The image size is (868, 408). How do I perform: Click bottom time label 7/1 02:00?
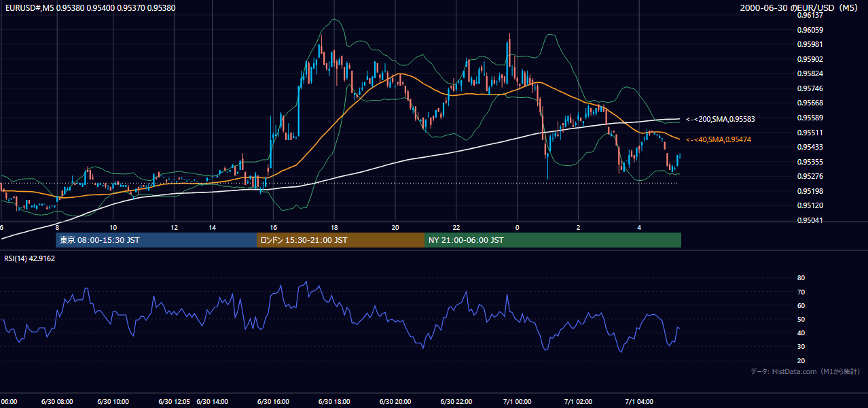coord(579,402)
